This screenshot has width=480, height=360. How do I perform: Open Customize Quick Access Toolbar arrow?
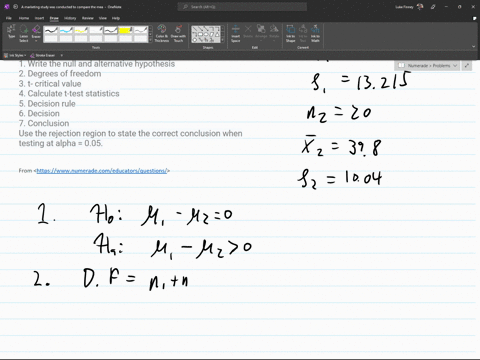pos(62,55)
